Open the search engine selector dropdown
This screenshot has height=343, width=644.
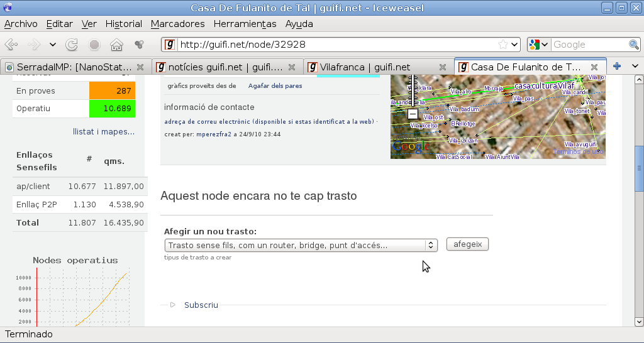tap(538, 45)
